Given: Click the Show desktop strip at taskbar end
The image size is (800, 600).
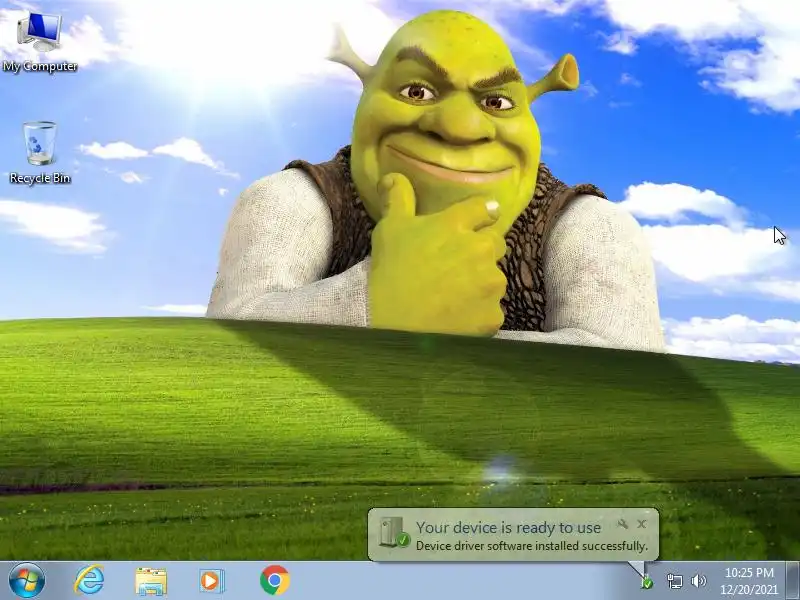Looking at the screenshot, I should 793,581.
